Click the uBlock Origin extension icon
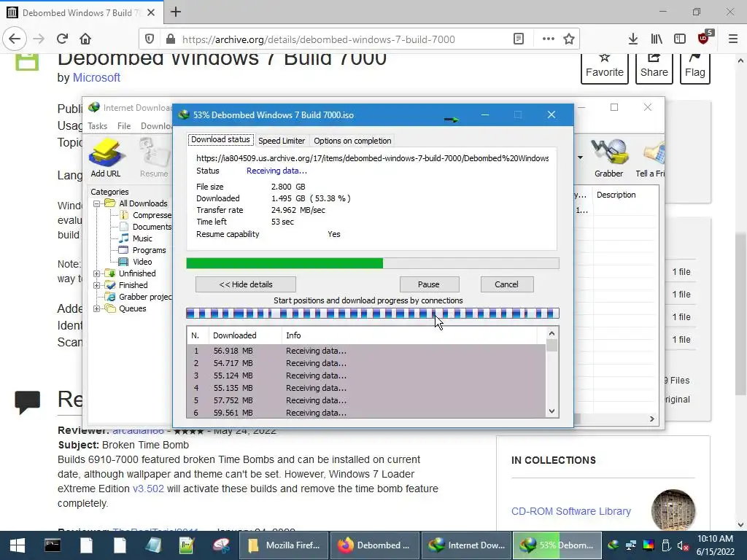Image resolution: width=747 pixels, height=560 pixels. coord(704,38)
